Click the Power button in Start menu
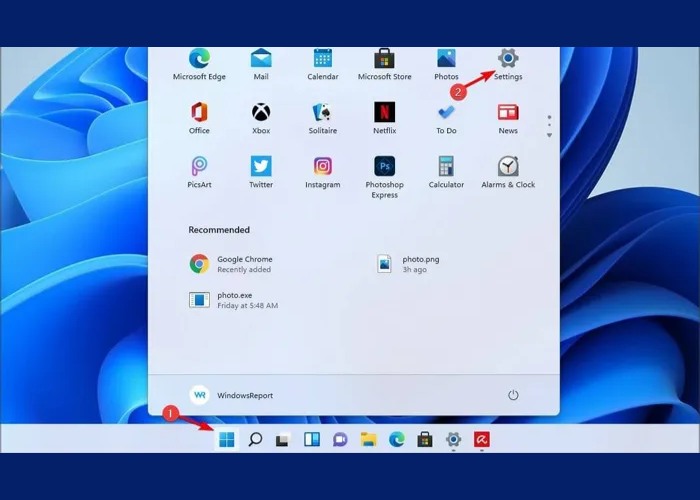Viewport: 700px width, 500px height. [513, 395]
